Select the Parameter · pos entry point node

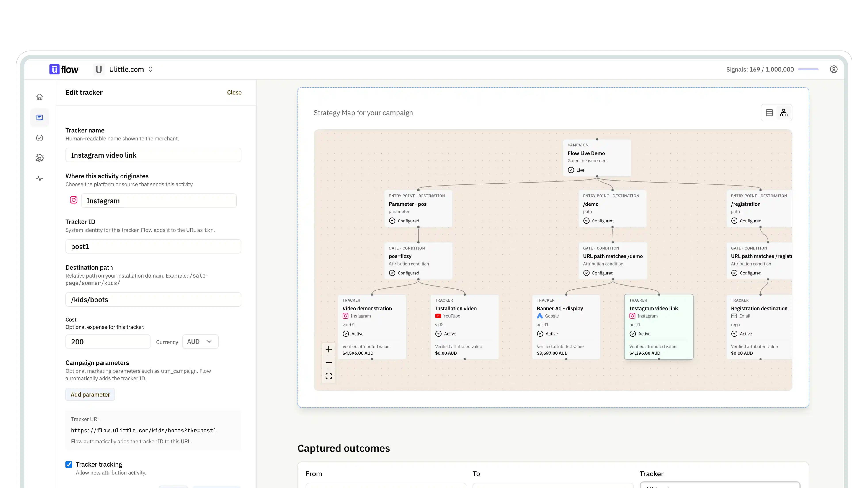(418, 209)
